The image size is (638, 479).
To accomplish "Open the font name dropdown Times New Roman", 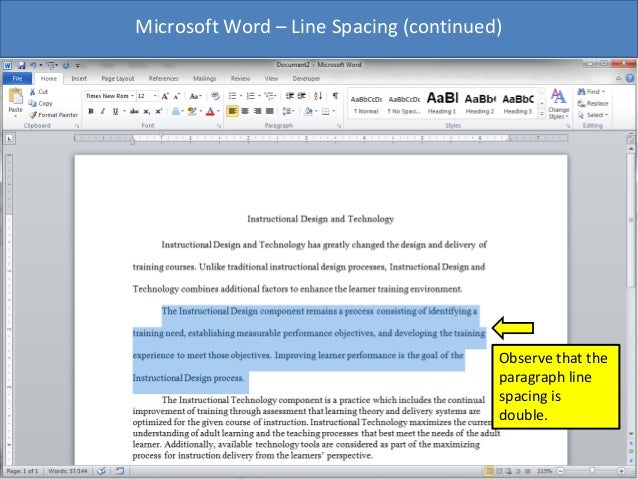I will pyautogui.click(x=132, y=96).
